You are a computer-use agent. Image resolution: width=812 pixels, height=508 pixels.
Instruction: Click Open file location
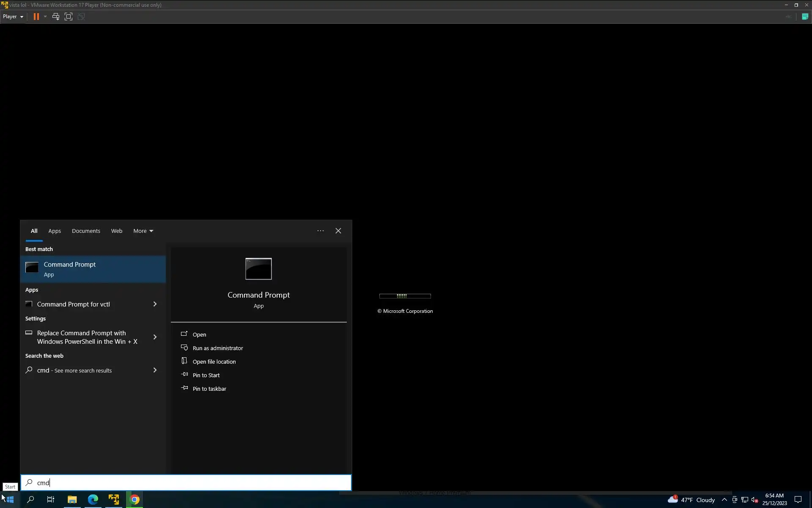(x=214, y=362)
